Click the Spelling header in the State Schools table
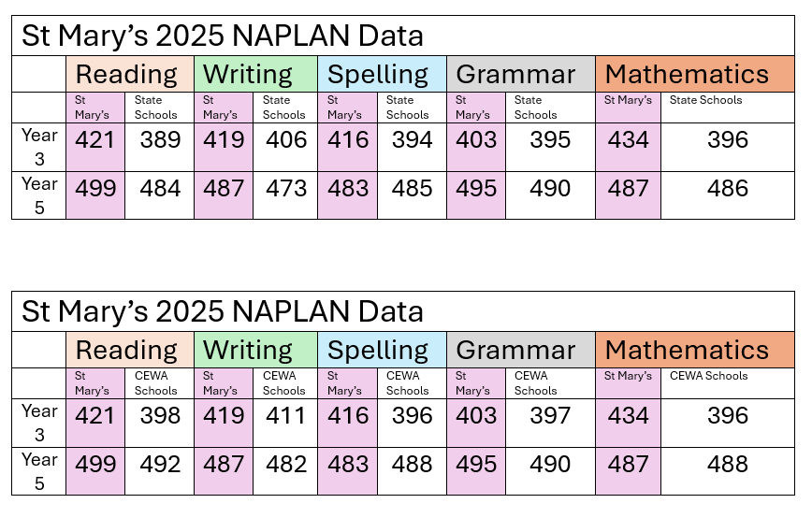The width and height of the screenshot is (812, 518). (378, 74)
